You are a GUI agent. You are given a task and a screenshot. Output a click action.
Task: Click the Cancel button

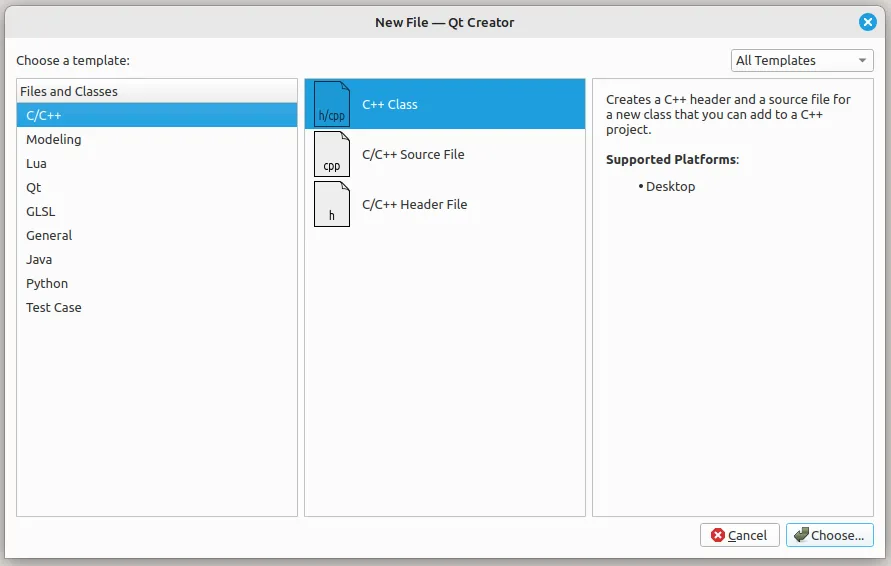(739, 535)
